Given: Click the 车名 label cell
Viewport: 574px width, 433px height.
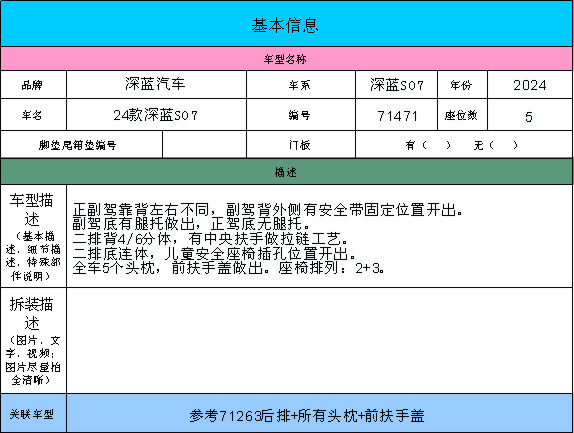Looking at the screenshot, I should tap(33, 115).
